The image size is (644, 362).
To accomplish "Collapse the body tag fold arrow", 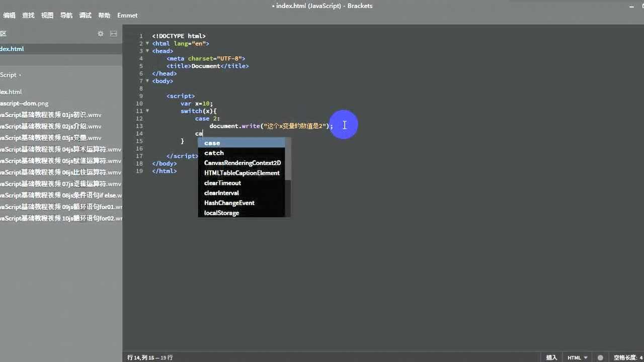I will (147, 81).
